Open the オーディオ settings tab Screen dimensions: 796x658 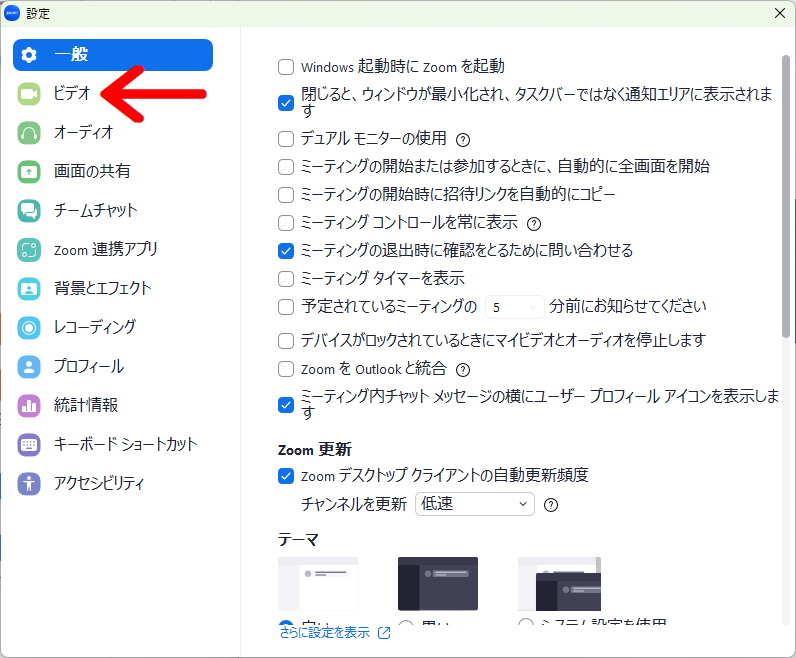[113, 133]
